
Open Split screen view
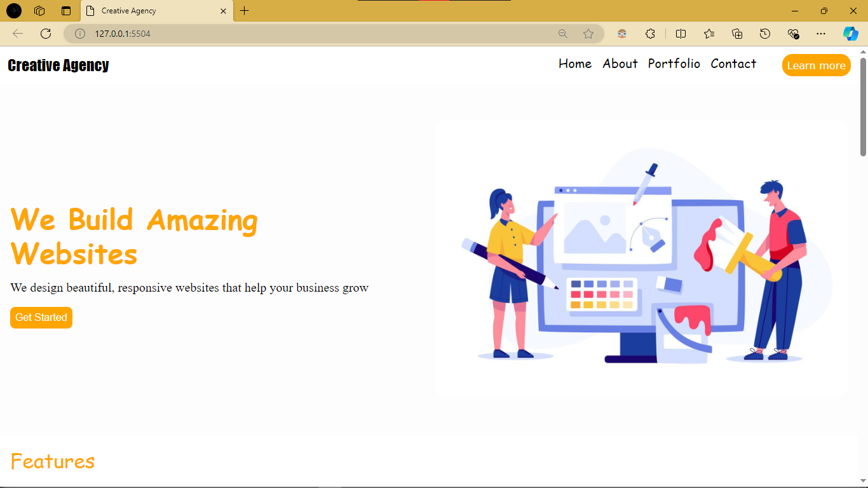pyautogui.click(x=680, y=34)
